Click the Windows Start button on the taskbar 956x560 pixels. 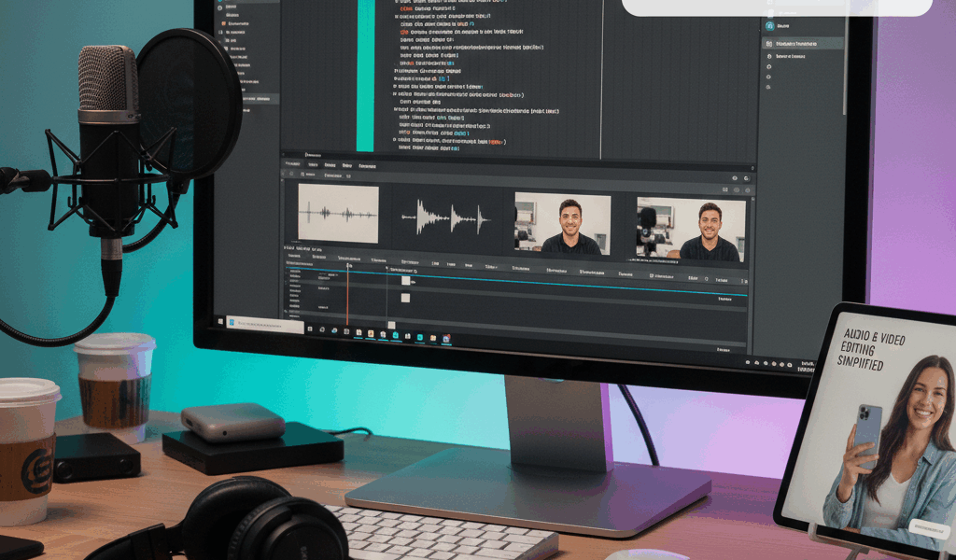click(222, 321)
